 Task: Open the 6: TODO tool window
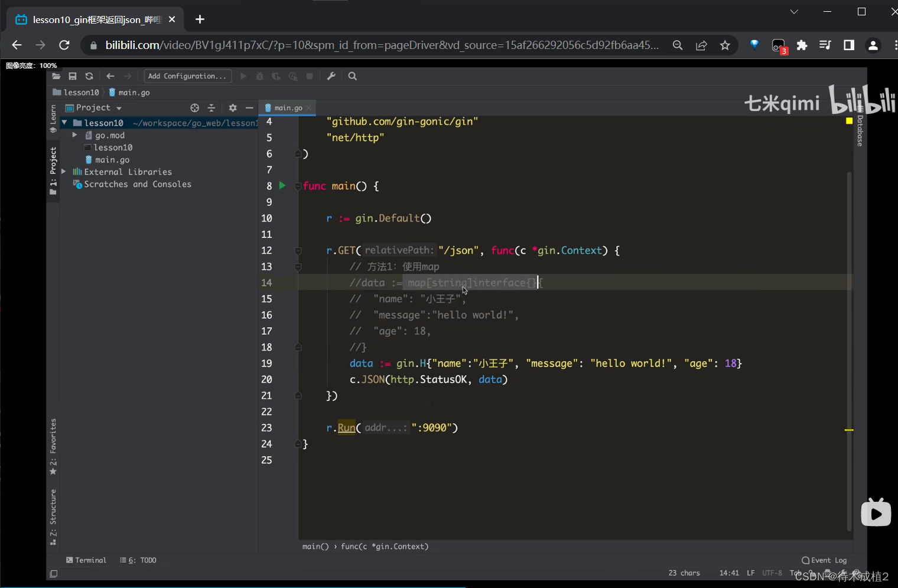coord(138,560)
